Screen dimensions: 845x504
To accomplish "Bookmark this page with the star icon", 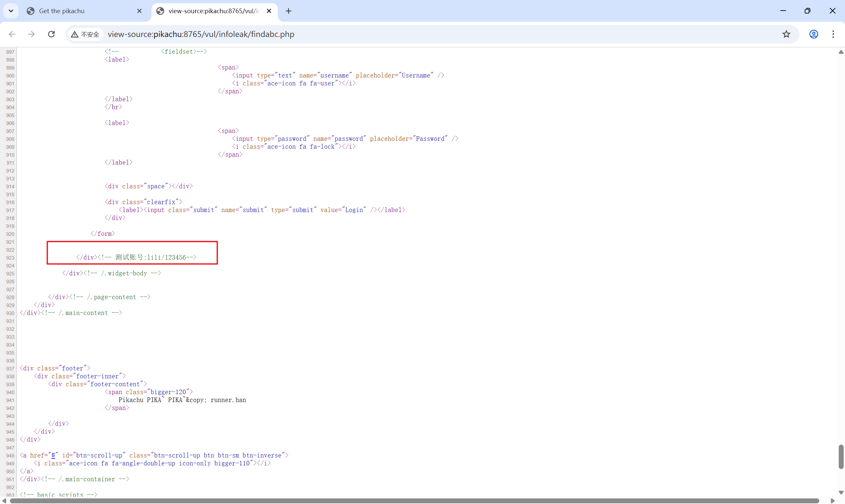I will 786,34.
